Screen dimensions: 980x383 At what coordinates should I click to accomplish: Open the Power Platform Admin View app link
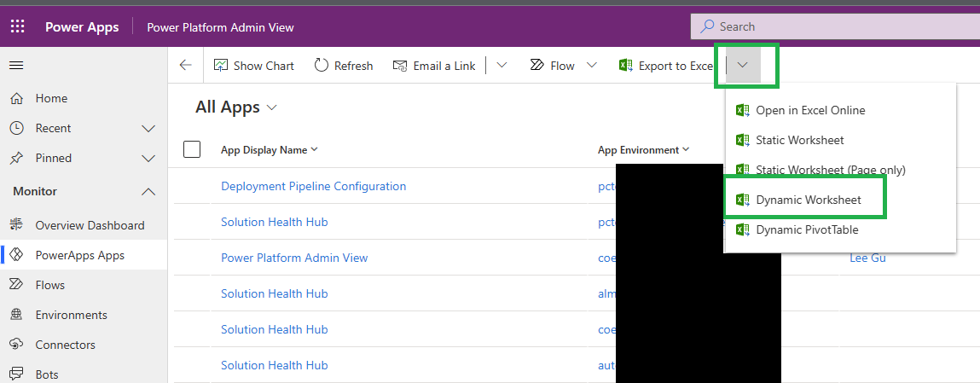click(294, 258)
